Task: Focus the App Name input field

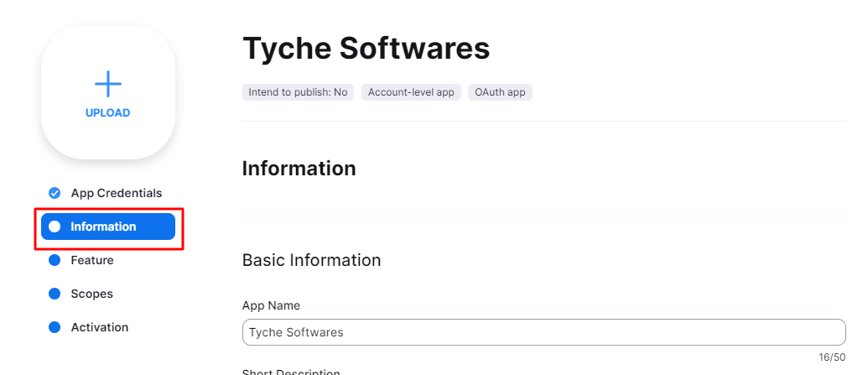Action: (x=544, y=332)
